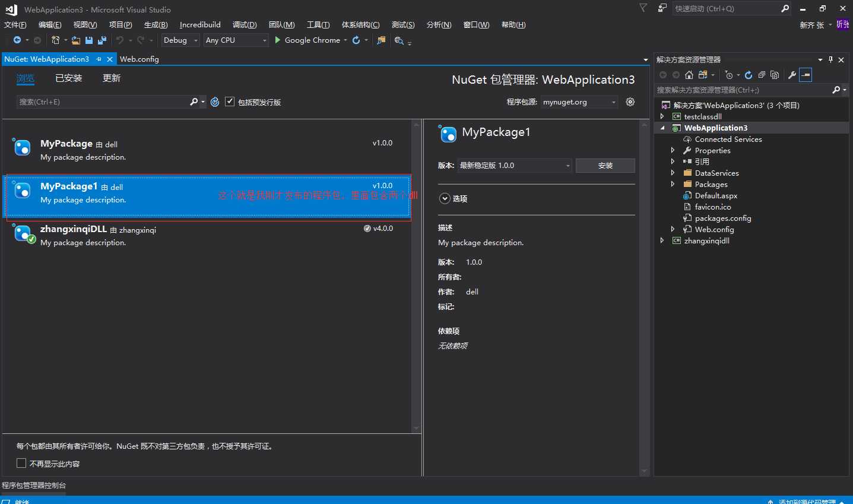The height and width of the screenshot is (504, 853).
Task: Click 添加到源代码管理 in status bar
Action: [807, 502]
